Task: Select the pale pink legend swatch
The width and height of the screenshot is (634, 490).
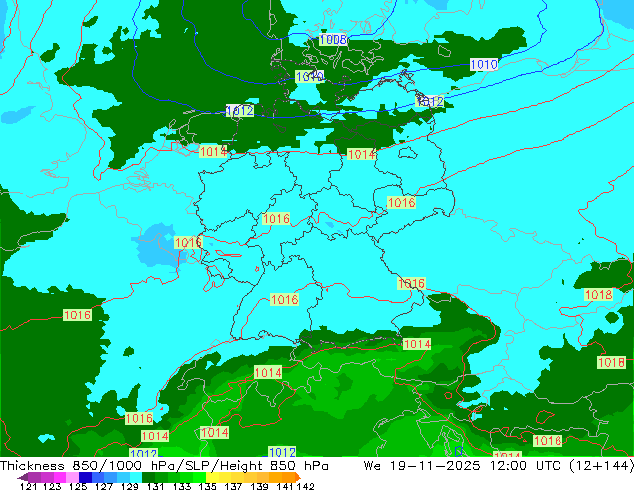Action: (72, 477)
